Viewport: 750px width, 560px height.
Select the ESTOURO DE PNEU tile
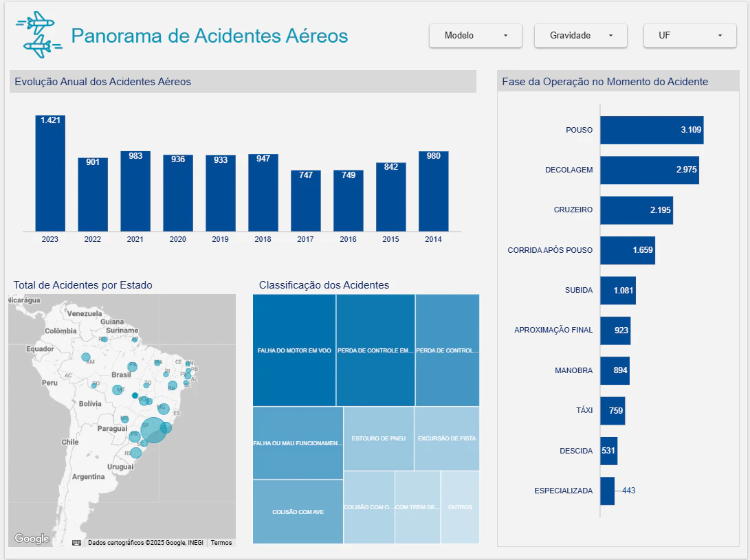378,438
